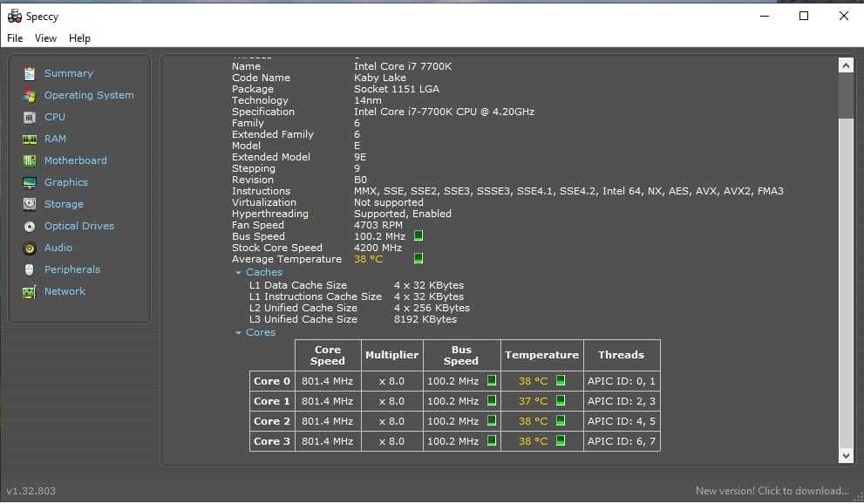Click the Operating System Windows flag icon
This screenshot has width=864, height=504.
[x=29, y=95]
